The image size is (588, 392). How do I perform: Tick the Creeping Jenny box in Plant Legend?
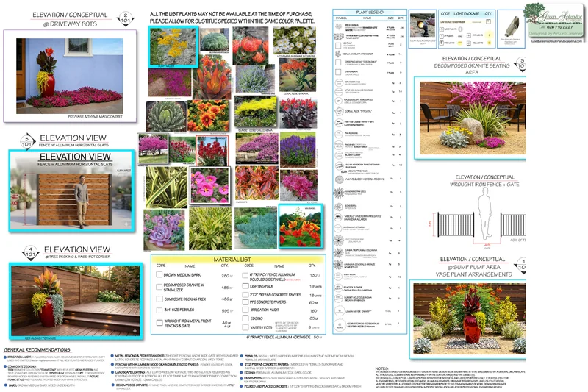(x=338, y=63)
